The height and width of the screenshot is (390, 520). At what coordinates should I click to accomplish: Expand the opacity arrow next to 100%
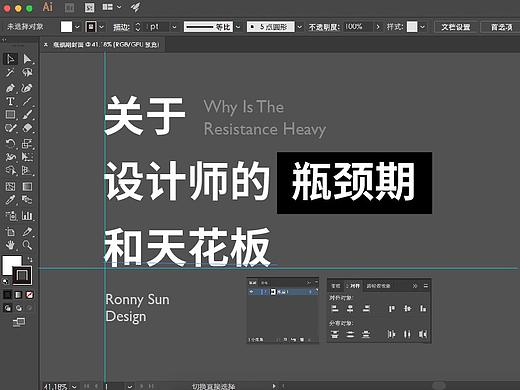pyautogui.click(x=378, y=27)
